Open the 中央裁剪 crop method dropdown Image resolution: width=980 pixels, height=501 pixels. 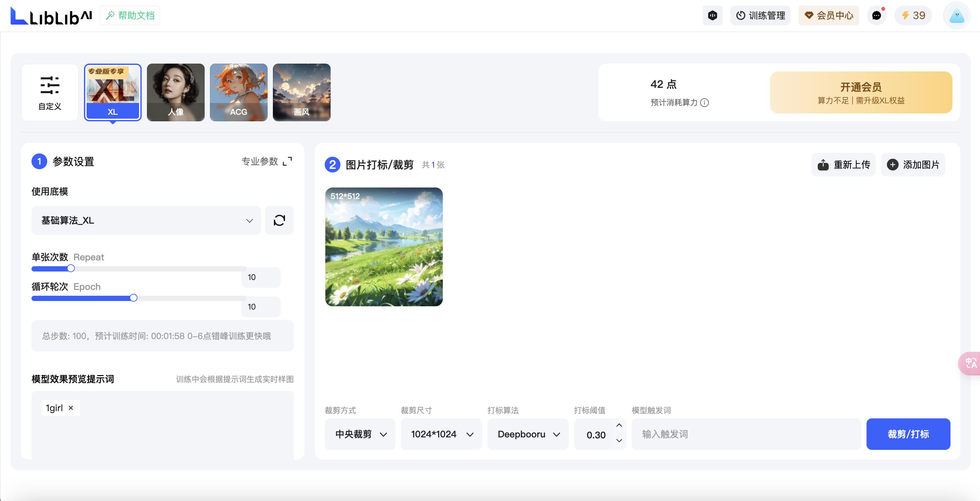[x=360, y=434]
